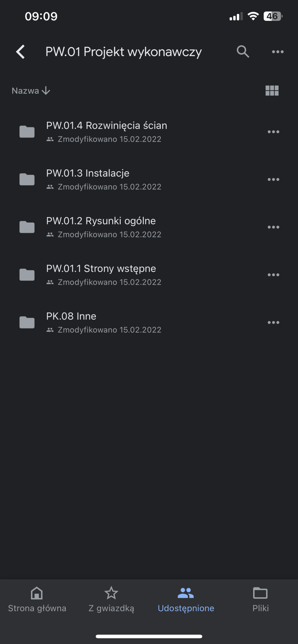
Task: Open more options for PW.01.2 Rysunki ogólne
Action: [x=273, y=227]
